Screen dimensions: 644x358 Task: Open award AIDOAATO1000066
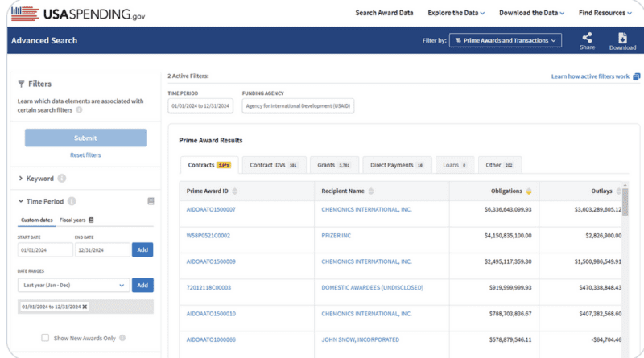tap(211, 339)
